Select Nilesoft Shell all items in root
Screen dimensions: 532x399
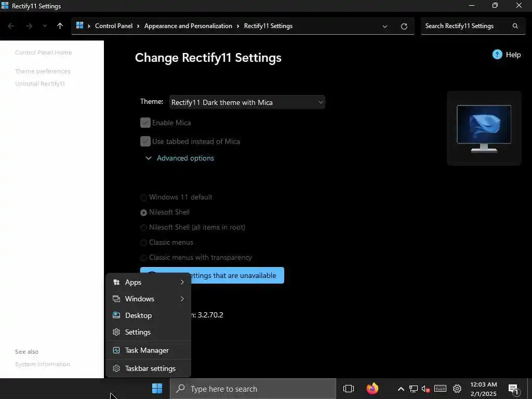click(143, 228)
